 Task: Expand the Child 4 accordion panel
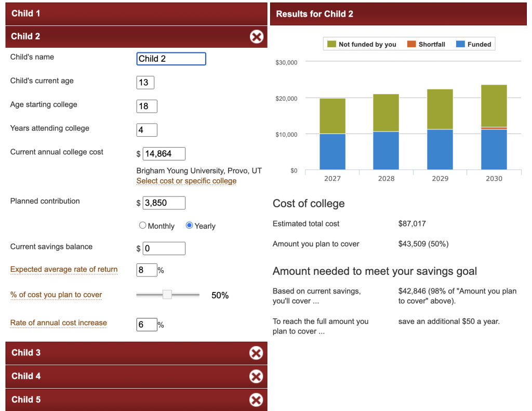125,376
